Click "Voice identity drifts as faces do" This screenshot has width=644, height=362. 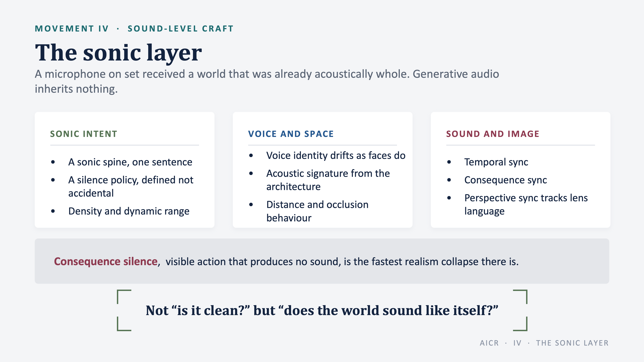336,155
